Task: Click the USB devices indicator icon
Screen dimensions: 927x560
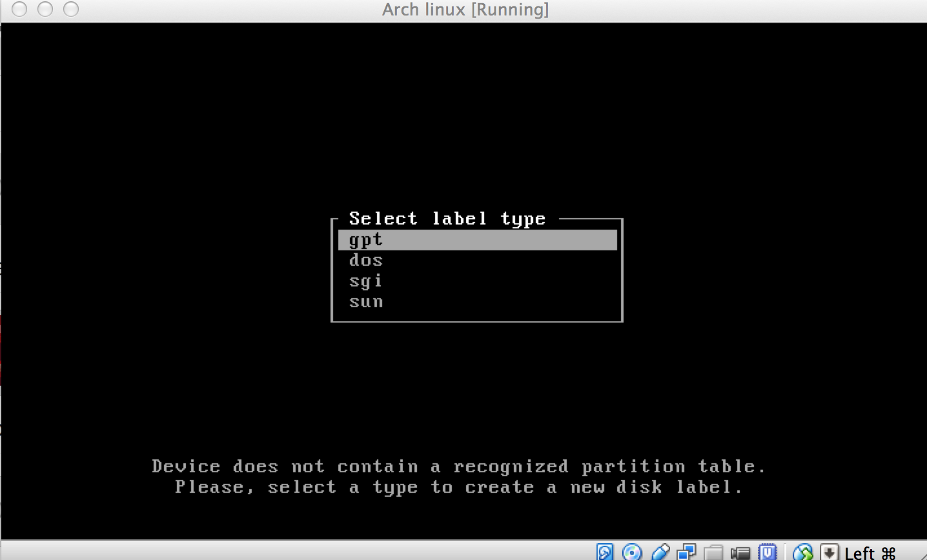Action: (x=660, y=552)
